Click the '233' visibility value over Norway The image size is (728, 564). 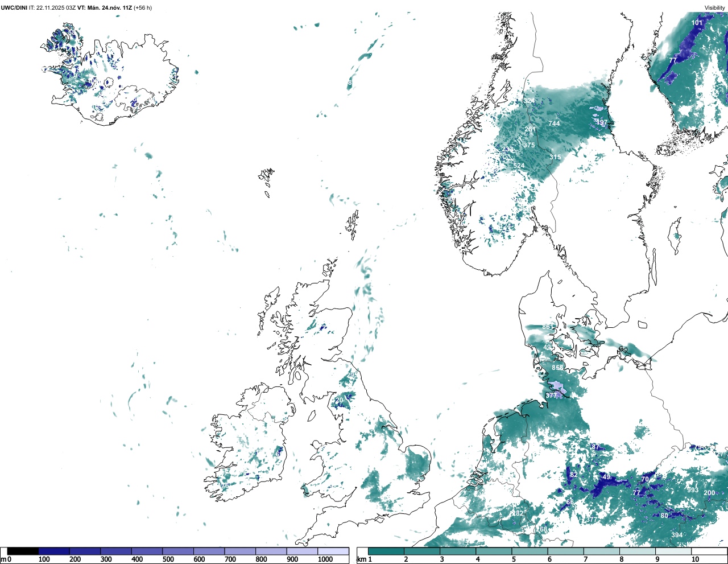pos(508,149)
